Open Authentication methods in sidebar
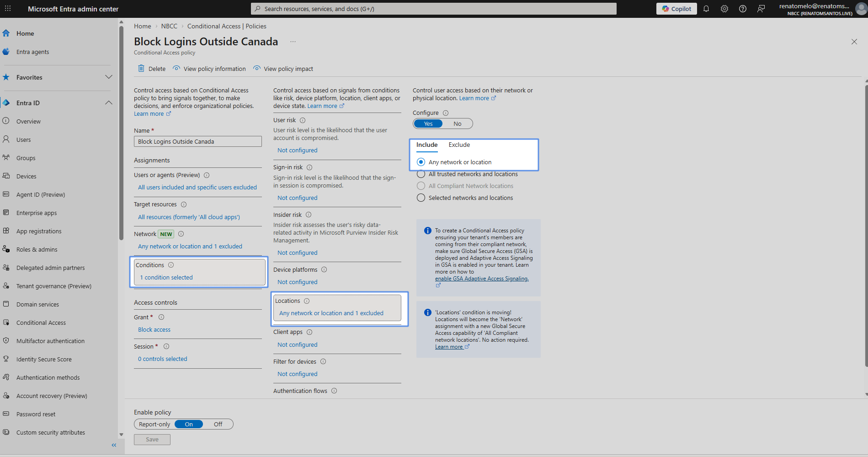Image resolution: width=868 pixels, height=457 pixels. click(48, 377)
